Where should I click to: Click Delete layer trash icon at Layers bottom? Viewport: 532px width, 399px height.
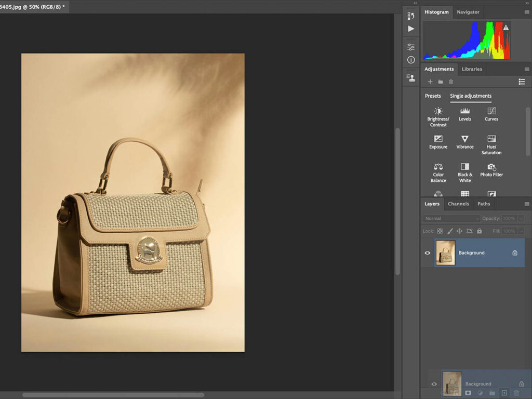click(x=516, y=393)
